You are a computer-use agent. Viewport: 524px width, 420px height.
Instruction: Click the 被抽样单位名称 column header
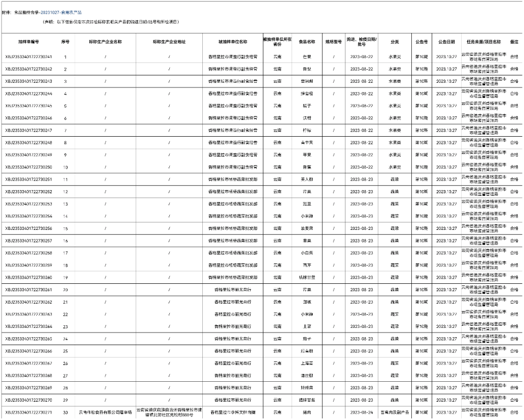(233, 41)
